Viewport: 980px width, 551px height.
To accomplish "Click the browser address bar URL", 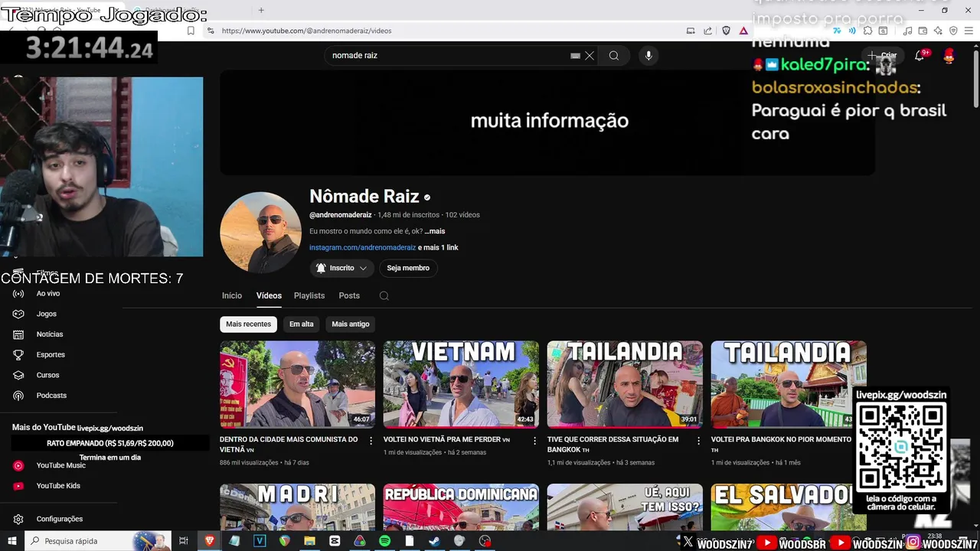I will 306,31.
